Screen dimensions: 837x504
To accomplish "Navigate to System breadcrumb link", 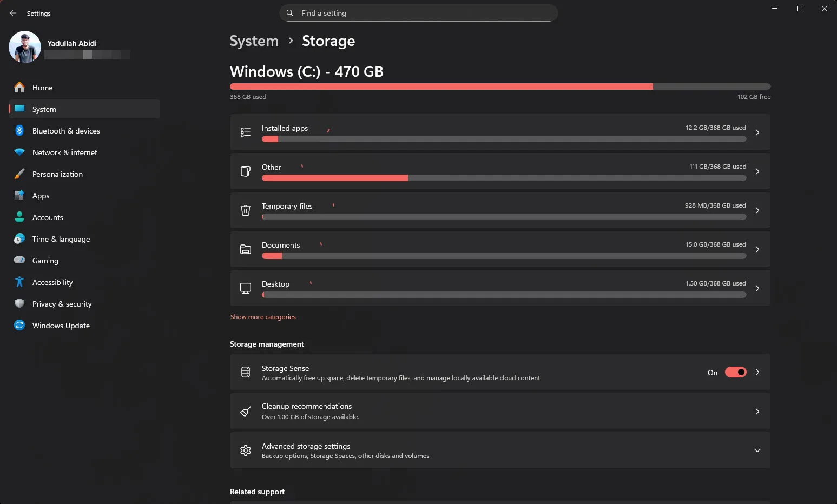I will (x=254, y=41).
